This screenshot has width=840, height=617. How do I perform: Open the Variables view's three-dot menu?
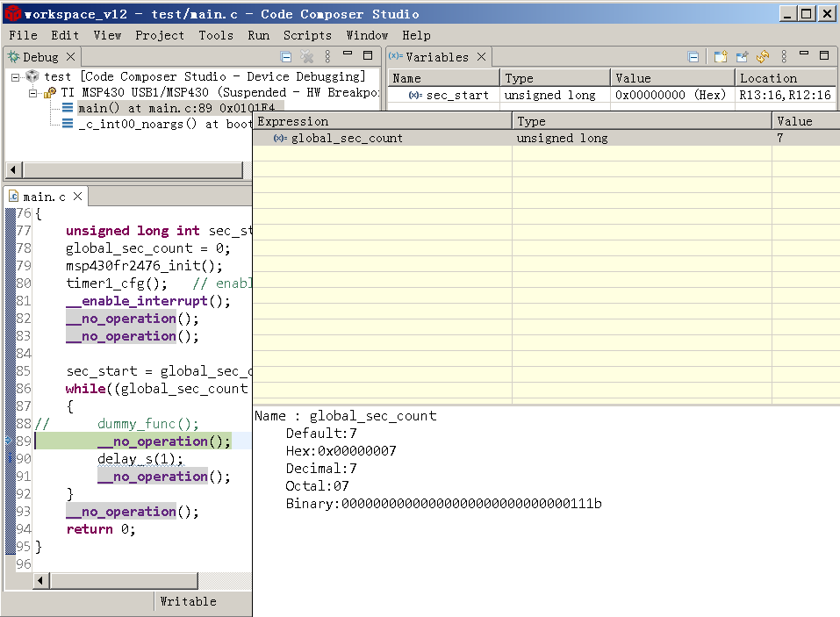point(784,57)
